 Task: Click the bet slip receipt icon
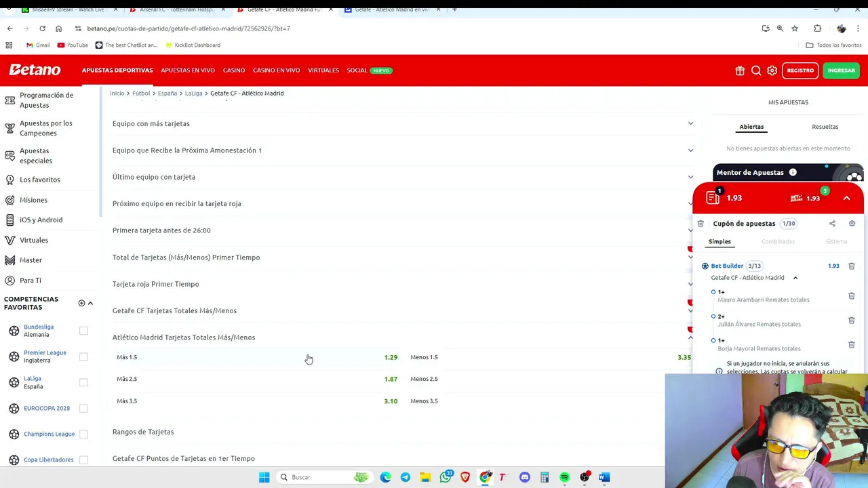712,198
